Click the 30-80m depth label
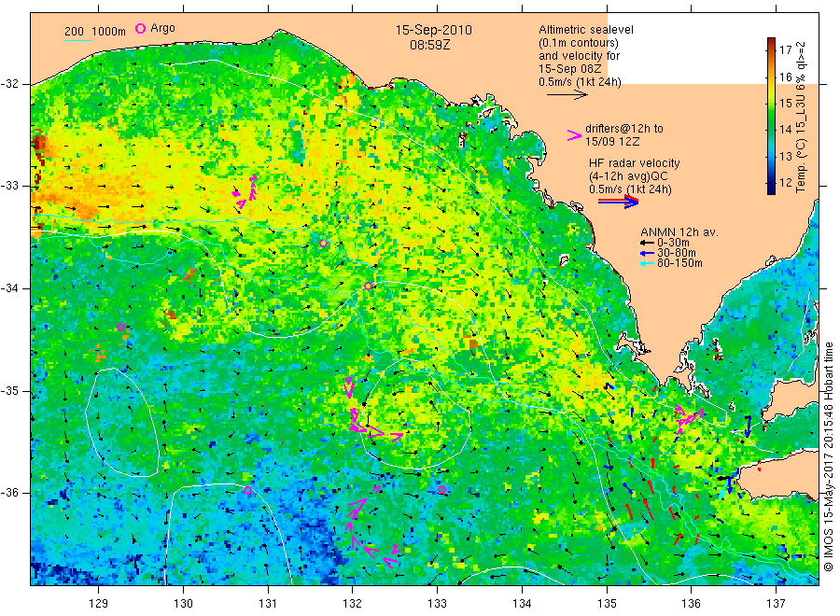This screenshot has height=616, width=840. pyautogui.click(x=677, y=253)
